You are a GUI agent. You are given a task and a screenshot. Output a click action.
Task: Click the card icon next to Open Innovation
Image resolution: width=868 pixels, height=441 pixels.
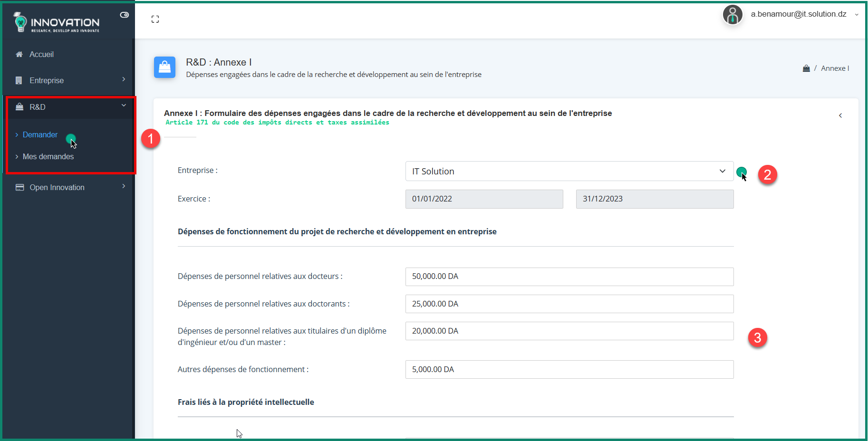pos(19,187)
